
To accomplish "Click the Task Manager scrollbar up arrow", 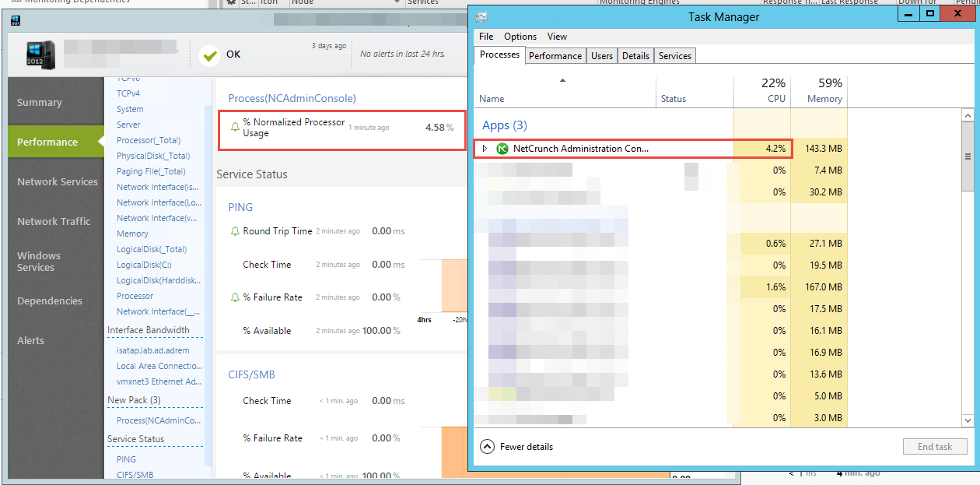I will tap(968, 115).
